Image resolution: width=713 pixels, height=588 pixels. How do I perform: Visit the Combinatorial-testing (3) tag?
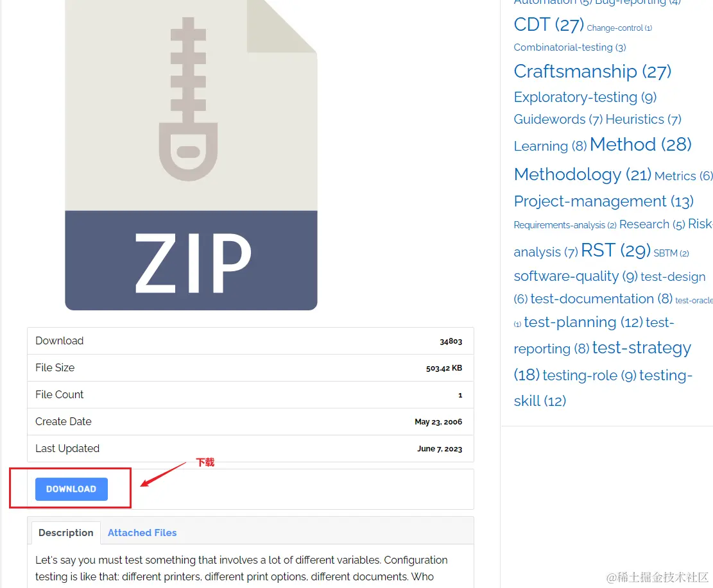(x=569, y=47)
